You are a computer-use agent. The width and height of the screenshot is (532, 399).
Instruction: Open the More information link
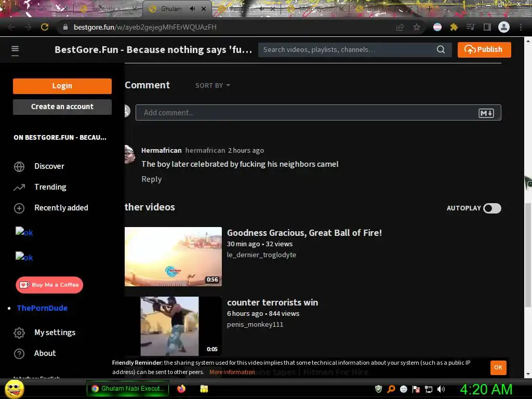(x=232, y=372)
